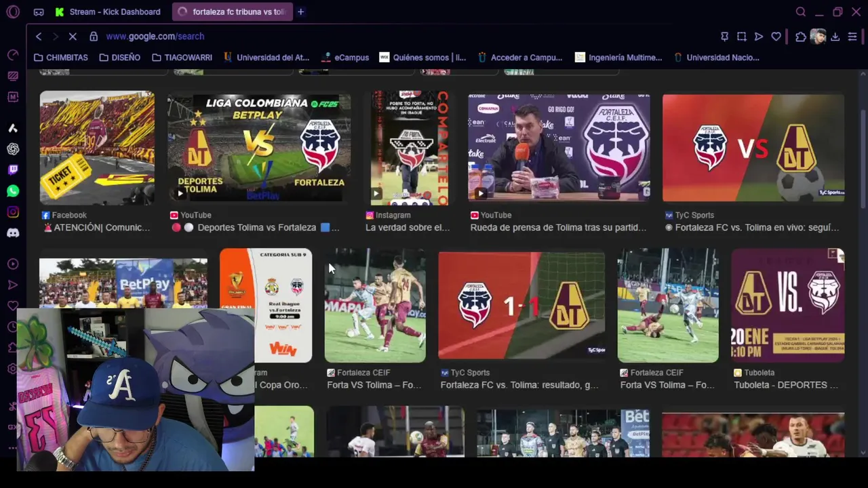
Task: Open the user profile avatar
Action: pos(818,37)
